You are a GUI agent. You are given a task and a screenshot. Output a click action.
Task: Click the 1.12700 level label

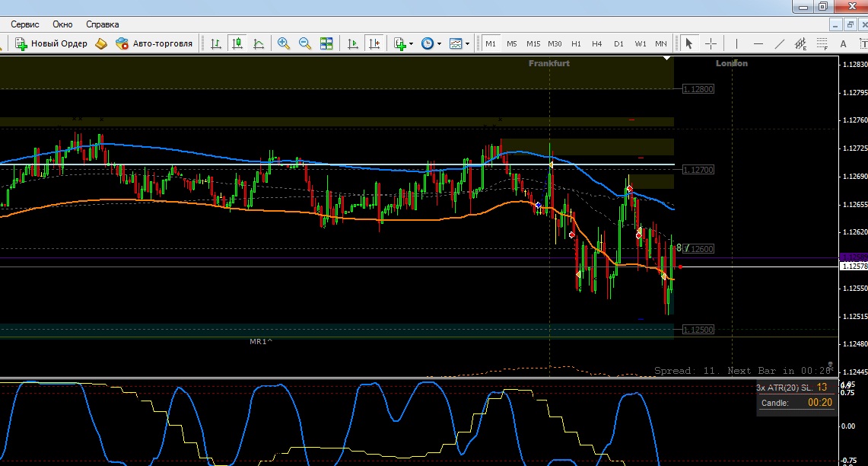698,170
